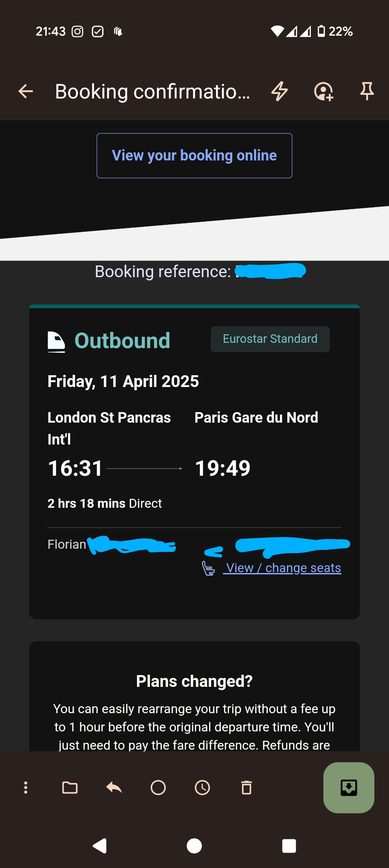Viewport: 389px width, 868px height.
Task: Tap the Booking confirmation email title
Action: [152, 92]
